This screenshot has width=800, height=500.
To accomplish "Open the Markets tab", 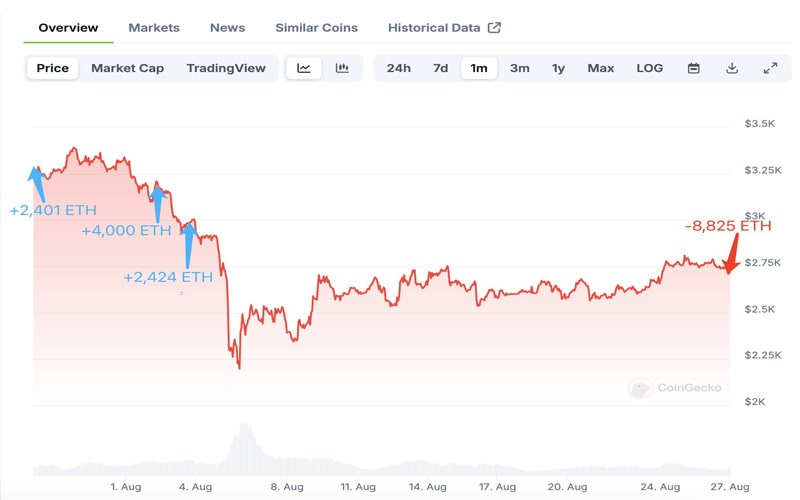I will [154, 28].
